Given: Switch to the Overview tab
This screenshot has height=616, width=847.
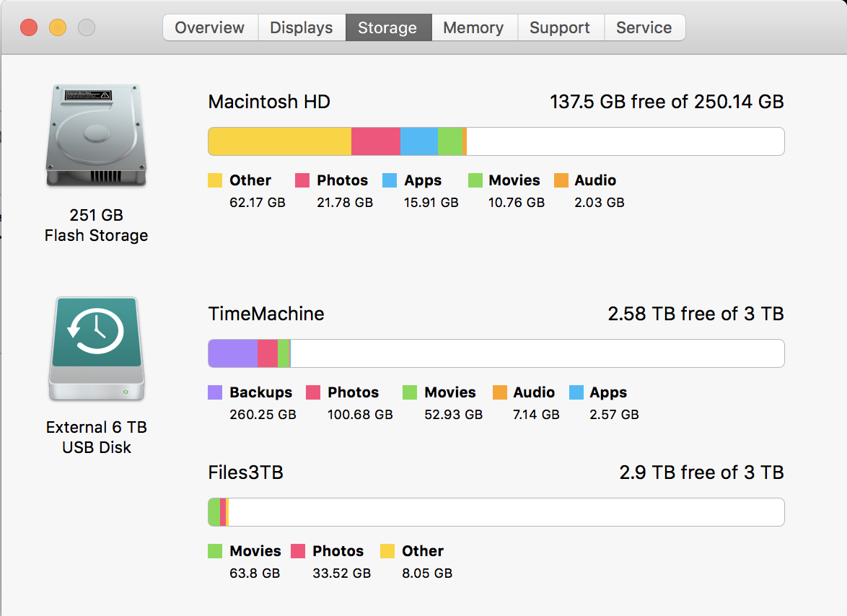Looking at the screenshot, I should 210,27.
